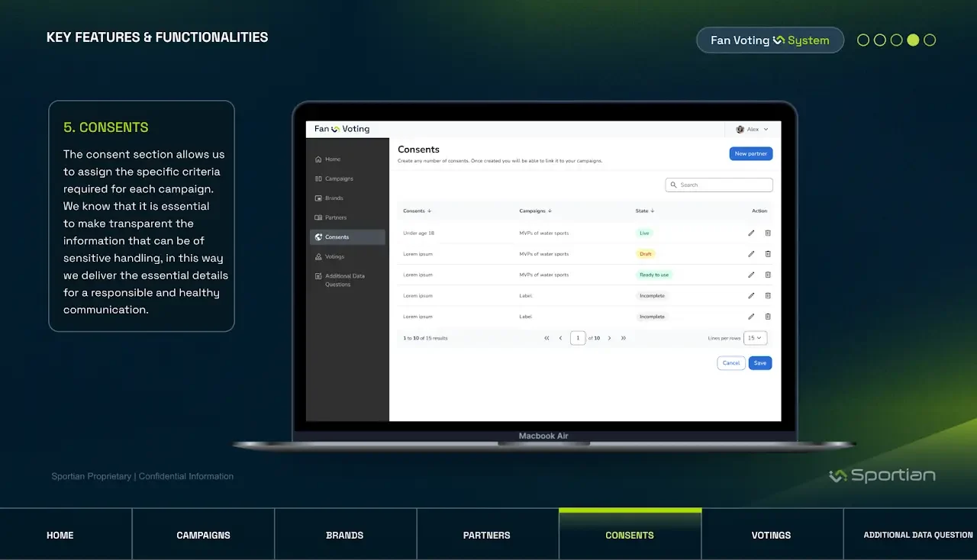Select the fifth slide indicator circle
This screenshot has width=977, height=560.
point(930,40)
